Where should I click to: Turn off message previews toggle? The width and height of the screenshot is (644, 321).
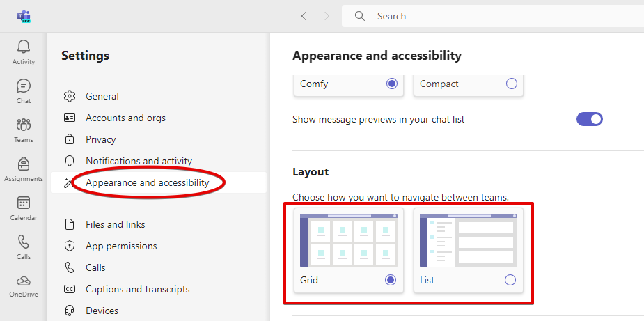pyautogui.click(x=589, y=119)
